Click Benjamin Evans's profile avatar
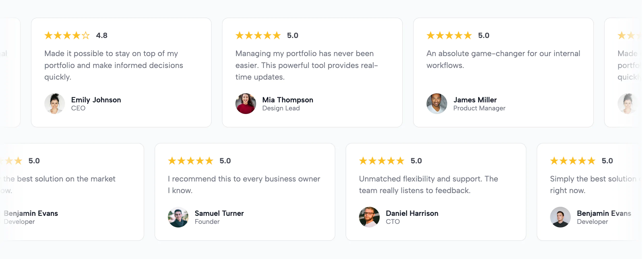The width and height of the screenshot is (644, 259). point(561,217)
